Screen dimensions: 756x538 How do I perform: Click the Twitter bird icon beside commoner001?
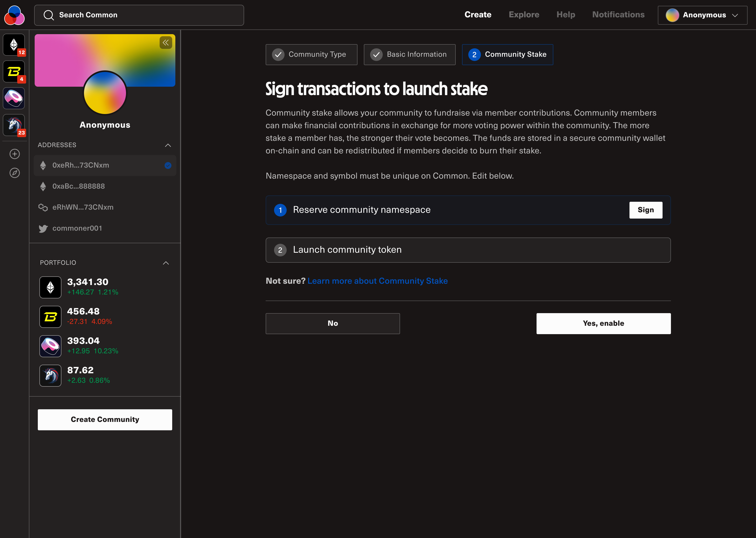click(x=43, y=229)
